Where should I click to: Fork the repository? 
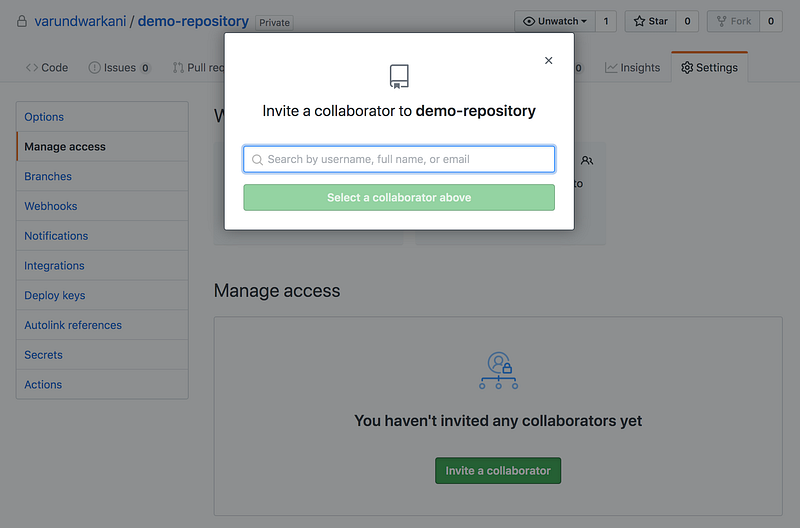[734, 21]
